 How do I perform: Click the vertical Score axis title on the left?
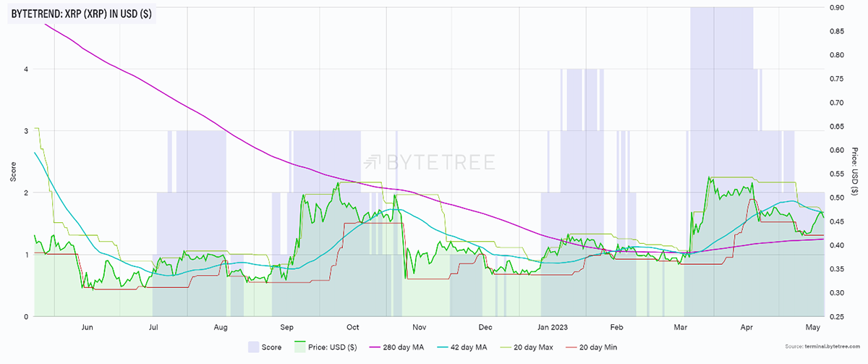13,172
